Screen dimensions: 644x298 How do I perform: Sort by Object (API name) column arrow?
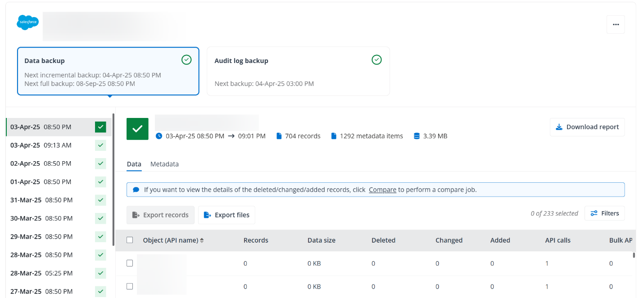[202, 240]
